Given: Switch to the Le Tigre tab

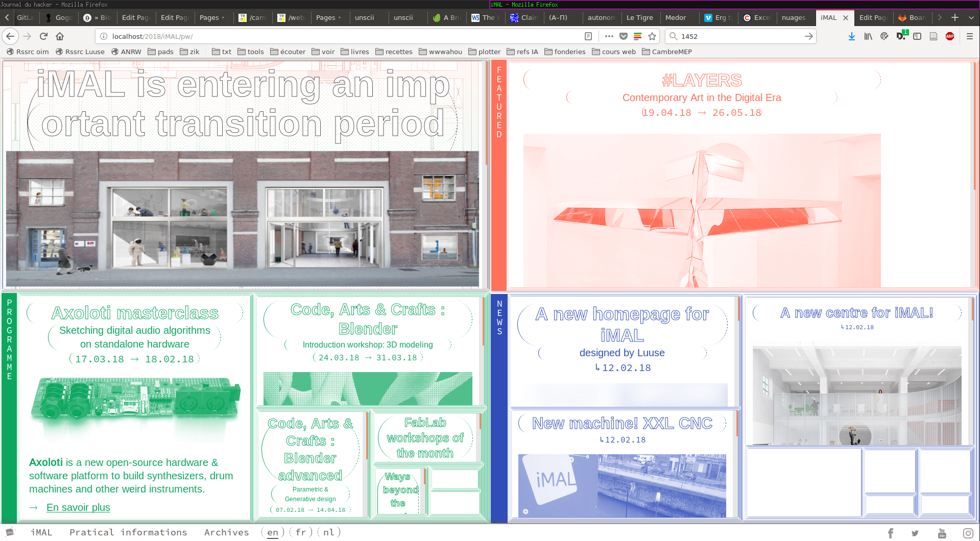Looking at the screenshot, I should point(639,17).
